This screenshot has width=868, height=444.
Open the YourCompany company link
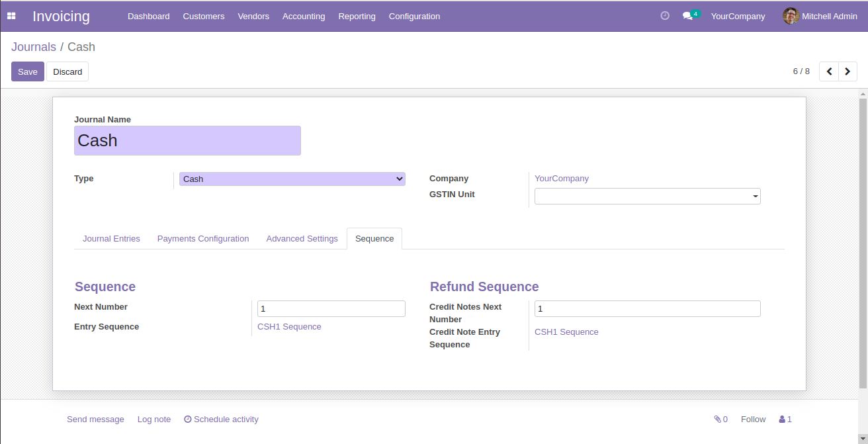[562, 179]
